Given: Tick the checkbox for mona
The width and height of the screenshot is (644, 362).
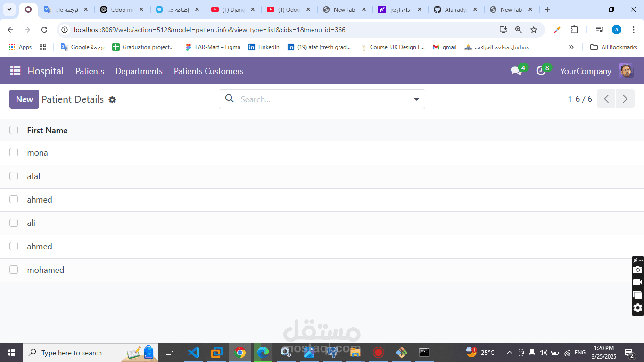Looking at the screenshot, I should 14,152.
